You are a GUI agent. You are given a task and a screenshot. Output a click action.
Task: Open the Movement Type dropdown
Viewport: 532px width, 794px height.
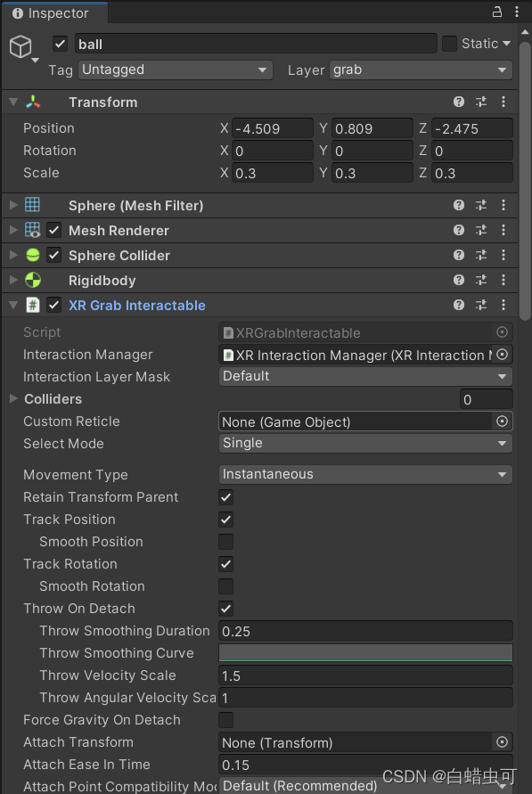(x=365, y=474)
